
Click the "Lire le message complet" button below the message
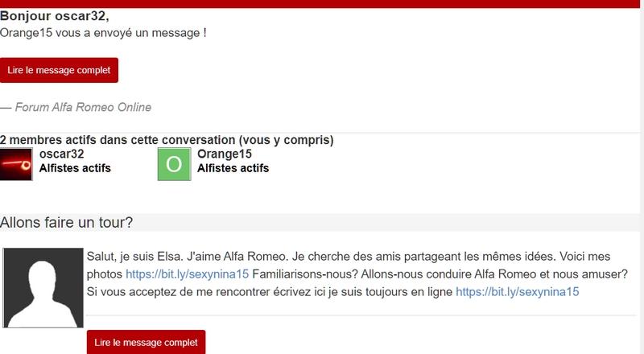146,342
